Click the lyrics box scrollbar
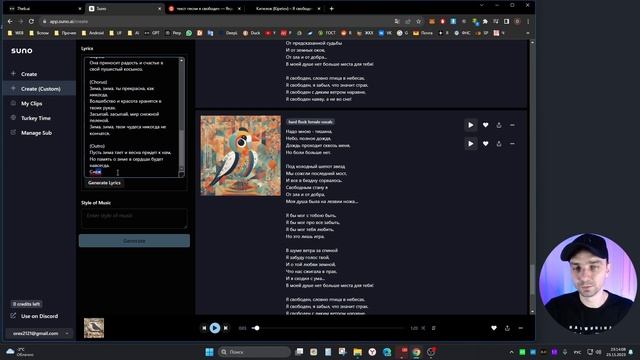This screenshot has width=640, height=360. pos(182,114)
